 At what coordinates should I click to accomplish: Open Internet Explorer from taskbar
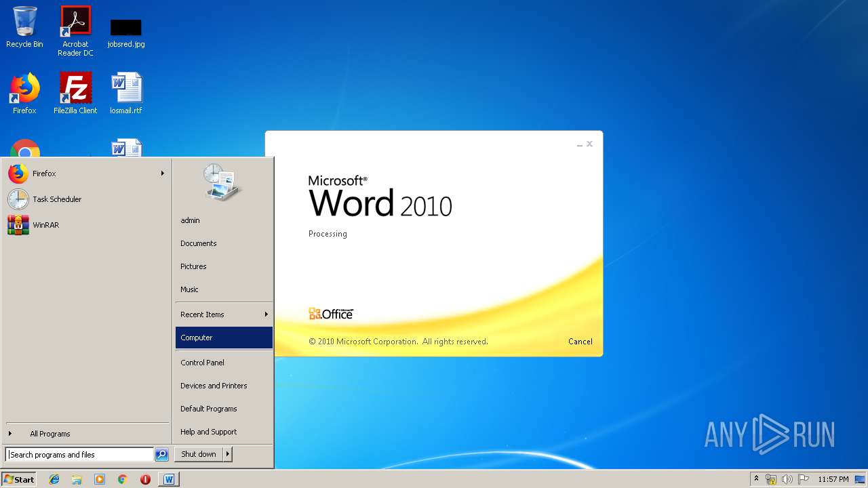54,479
